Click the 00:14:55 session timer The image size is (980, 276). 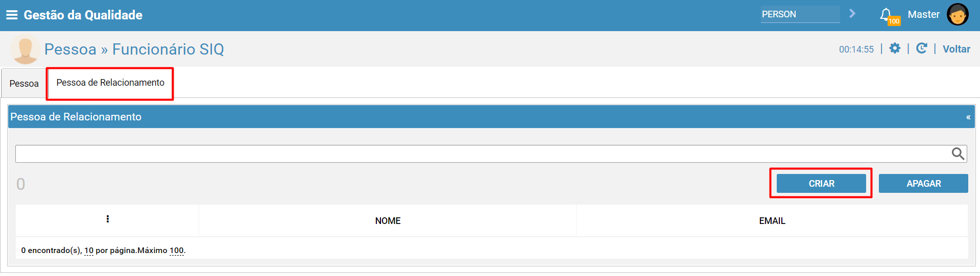pos(856,49)
